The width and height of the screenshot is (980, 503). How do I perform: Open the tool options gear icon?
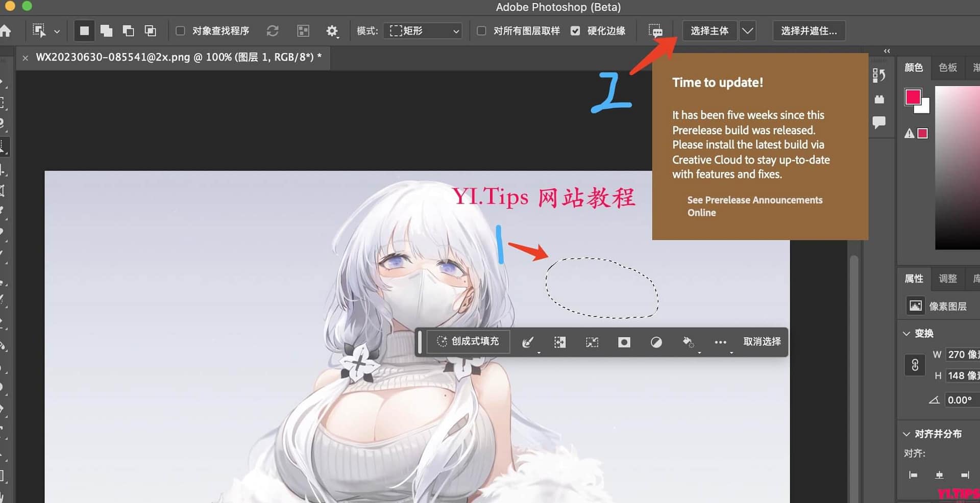(332, 31)
